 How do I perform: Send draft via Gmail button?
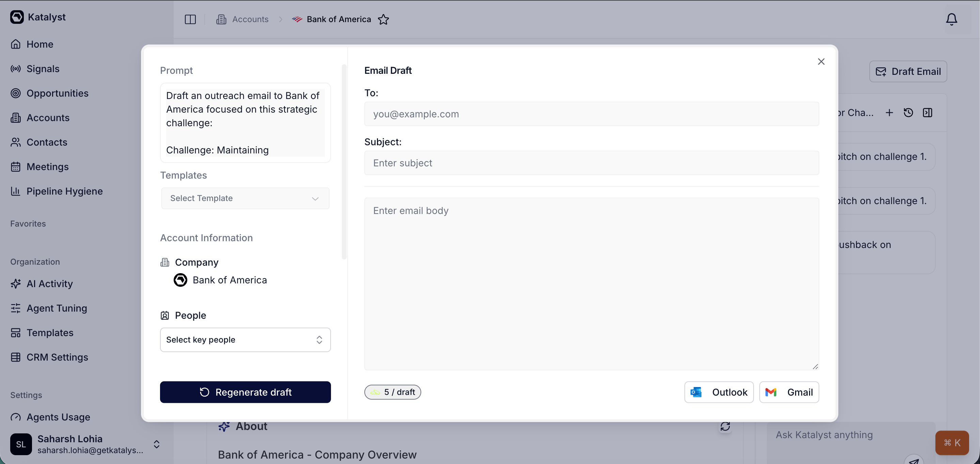789,392
